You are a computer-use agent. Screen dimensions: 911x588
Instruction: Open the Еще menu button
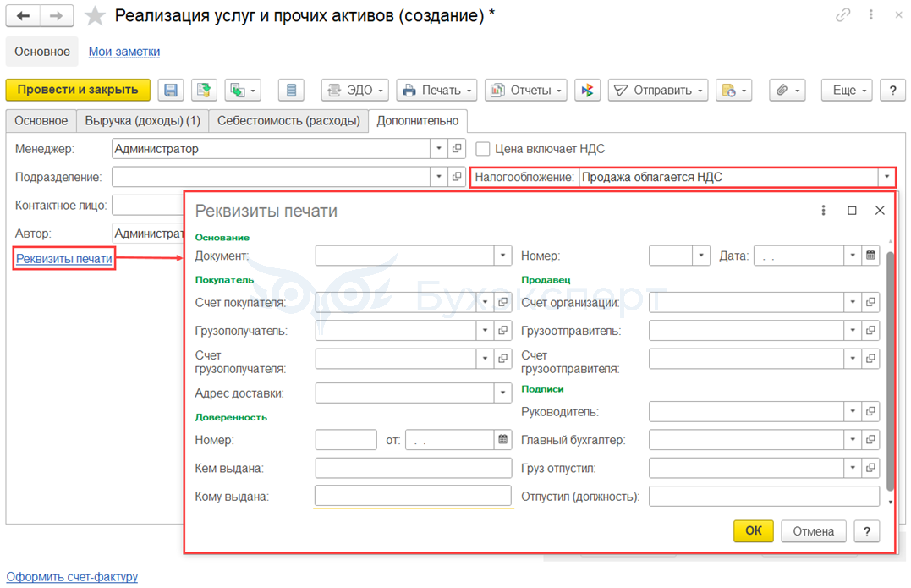coord(847,90)
